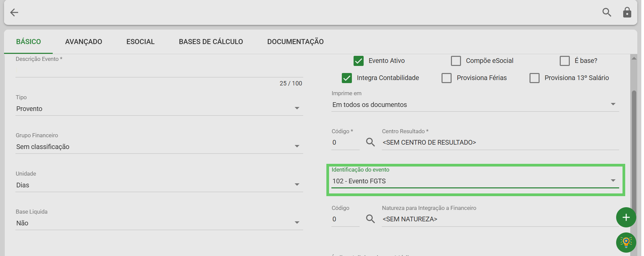This screenshot has width=644, height=256.
Task: Click the padlock icon in header
Action: (627, 12)
